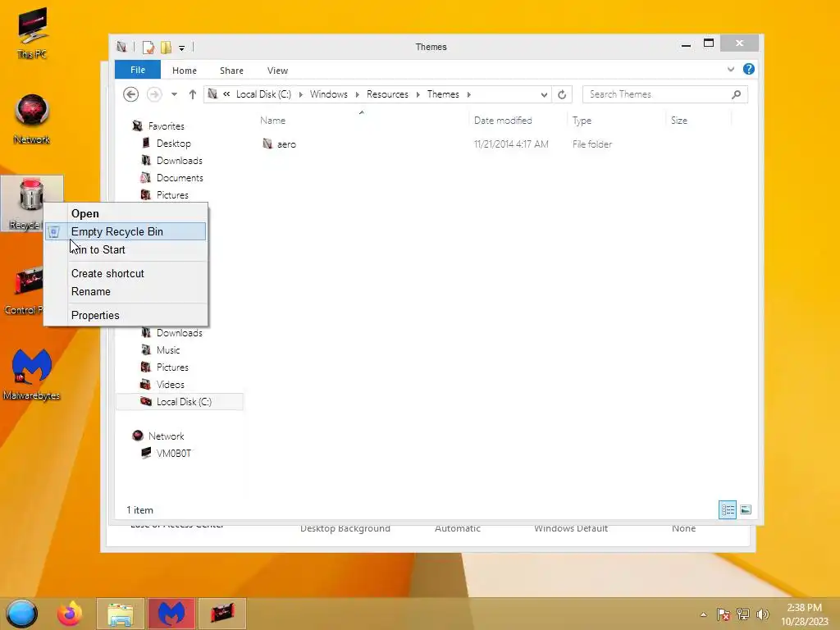Click the search magnifier icon
This screenshot has width=840, height=630.
tap(737, 94)
